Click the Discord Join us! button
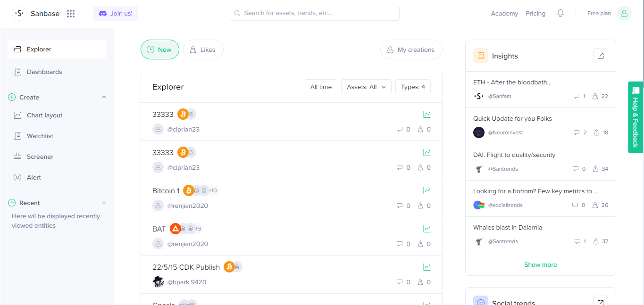Viewport: 644px width, 305px height. 116,13
